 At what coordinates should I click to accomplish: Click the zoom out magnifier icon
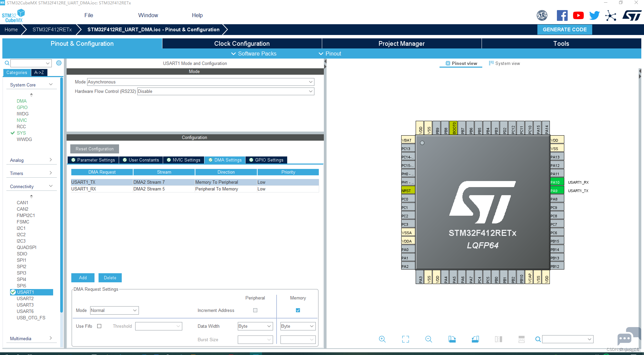[429, 339]
